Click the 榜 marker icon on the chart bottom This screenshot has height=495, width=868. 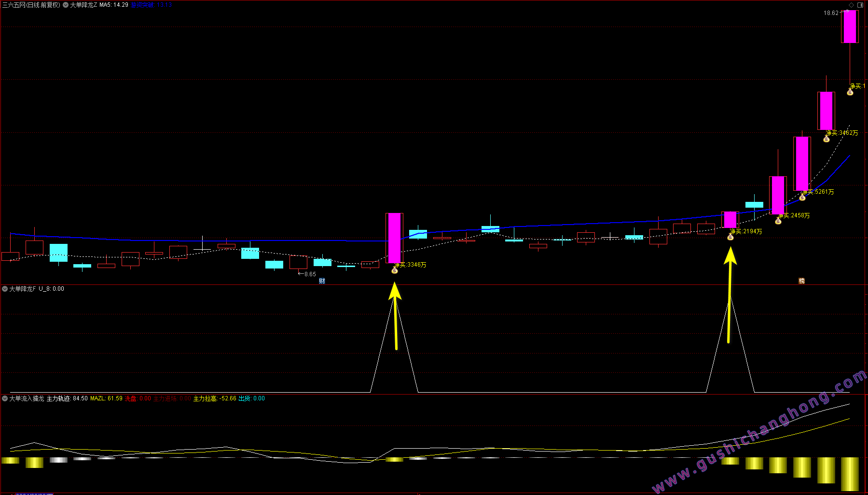click(x=801, y=281)
